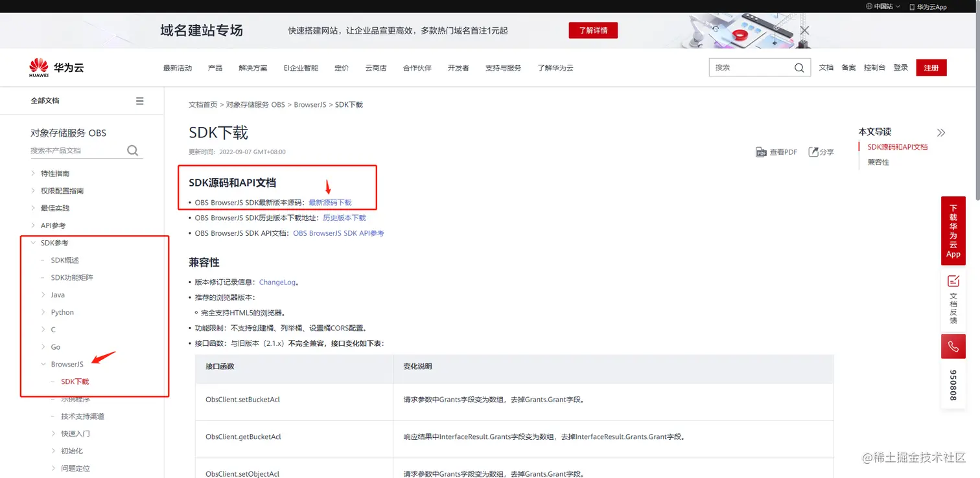The height and width of the screenshot is (478, 980).
Task: Open the EI企业智能 menu
Action: (x=301, y=67)
